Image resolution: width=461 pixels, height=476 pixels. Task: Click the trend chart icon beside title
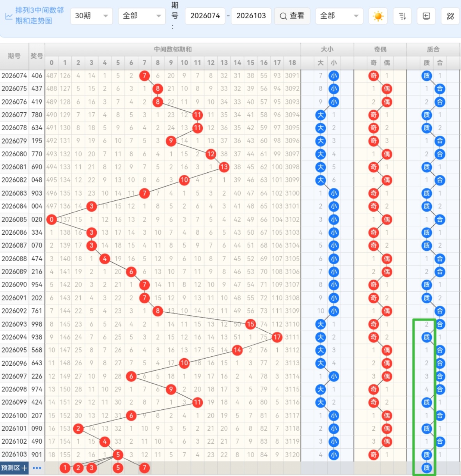pos(9,16)
